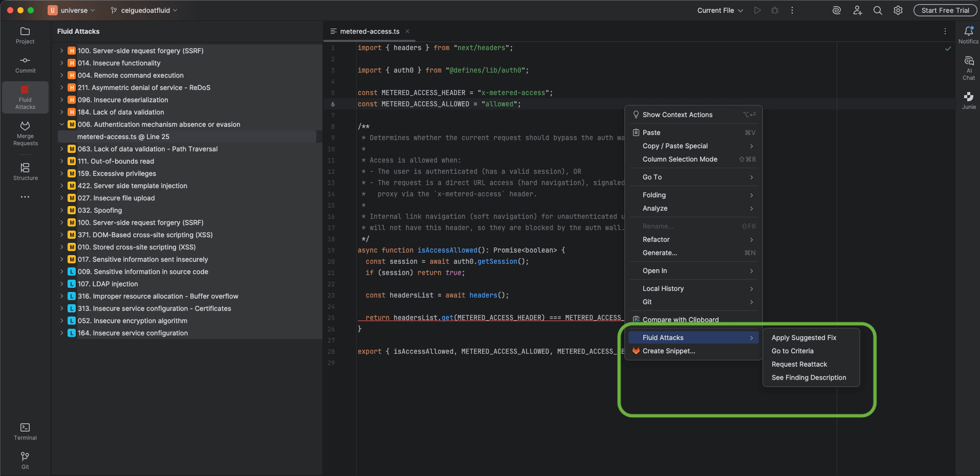
Task: Choose Create Snippet... menu entry
Action: click(x=693, y=351)
